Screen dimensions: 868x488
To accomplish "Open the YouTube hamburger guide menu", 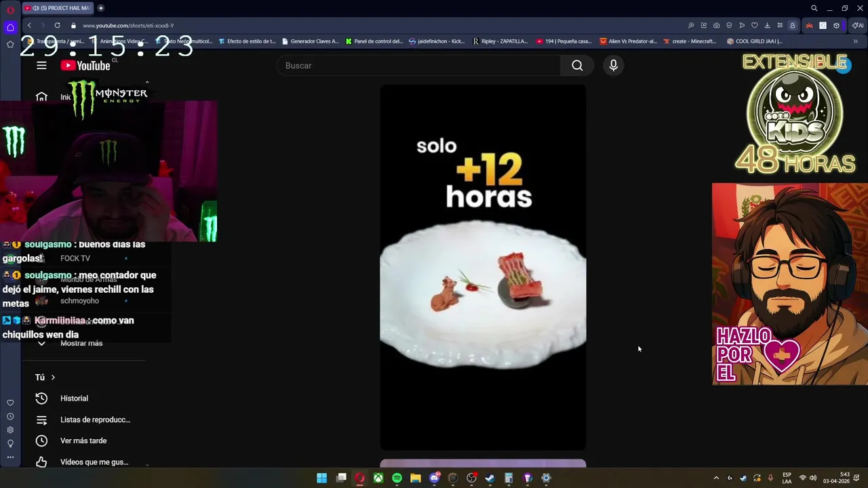I will (x=41, y=66).
